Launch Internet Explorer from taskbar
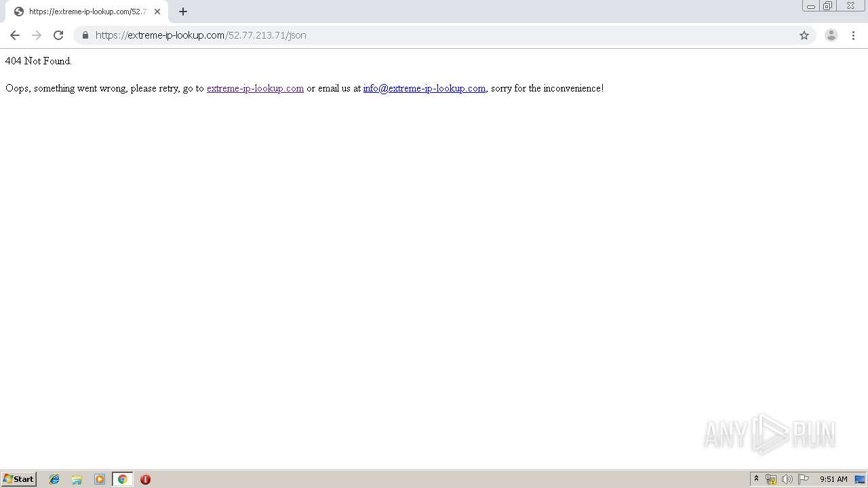This screenshot has width=868, height=488. [x=54, y=479]
